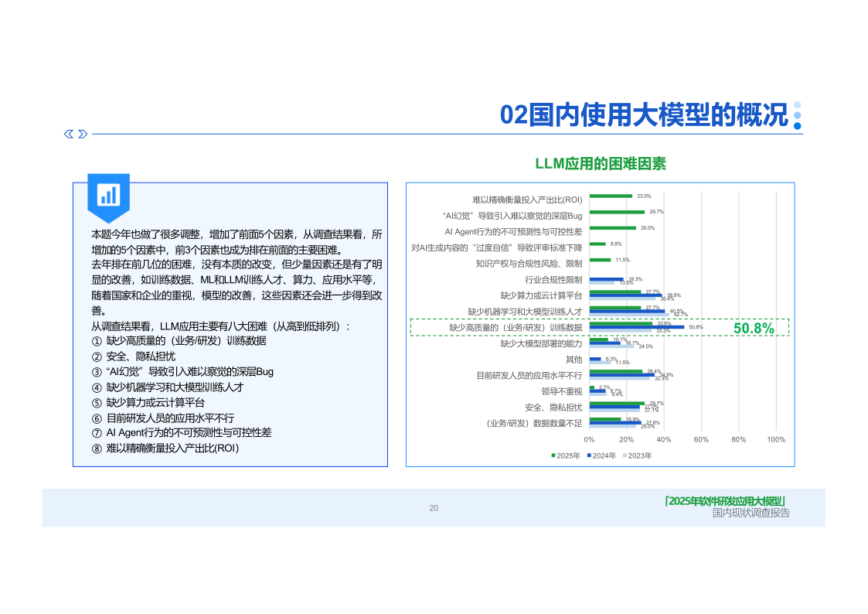Click the 60% axis tick label
The image size is (868, 614).
pyautogui.click(x=701, y=439)
